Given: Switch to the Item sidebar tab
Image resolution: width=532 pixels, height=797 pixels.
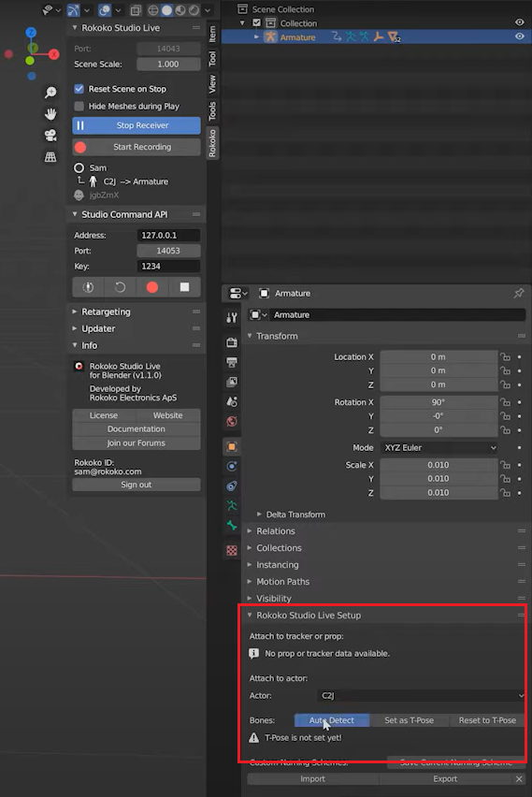Looking at the screenshot, I should [212, 34].
